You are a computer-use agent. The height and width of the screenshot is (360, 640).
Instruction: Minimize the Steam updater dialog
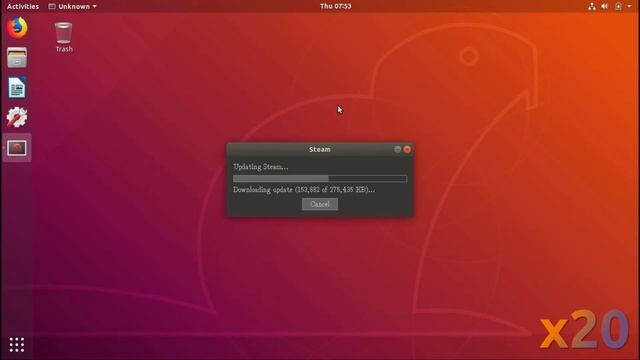397,149
